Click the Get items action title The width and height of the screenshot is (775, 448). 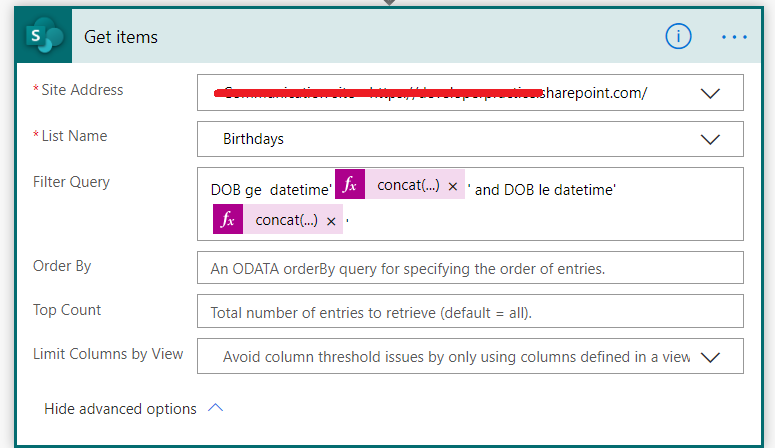click(121, 37)
